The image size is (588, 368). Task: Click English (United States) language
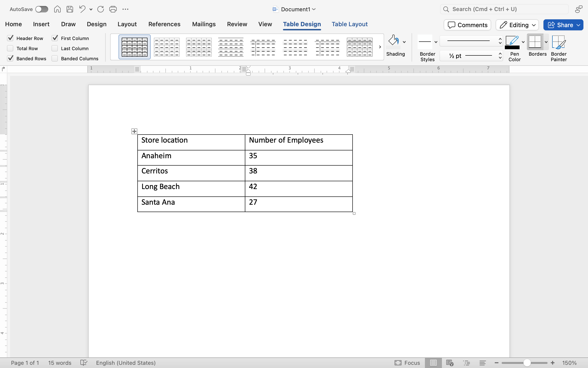pyautogui.click(x=126, y=363)
